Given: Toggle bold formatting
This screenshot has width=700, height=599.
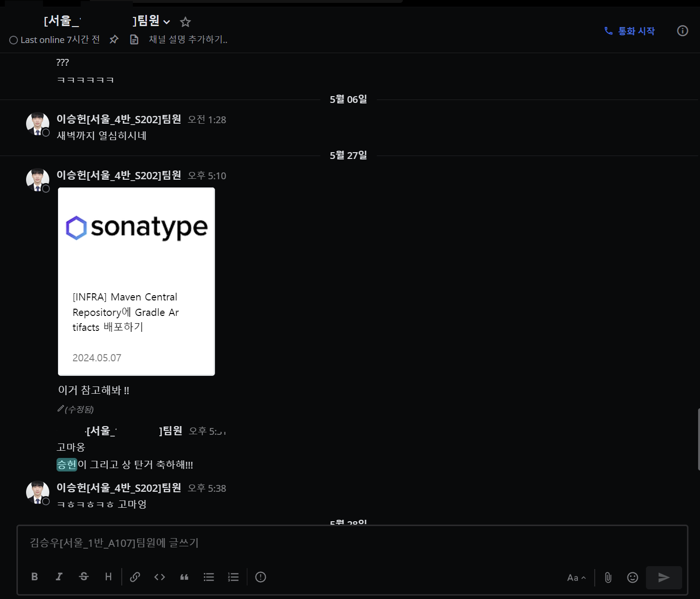Looking at the screenshot, I should tap(34, 577).
